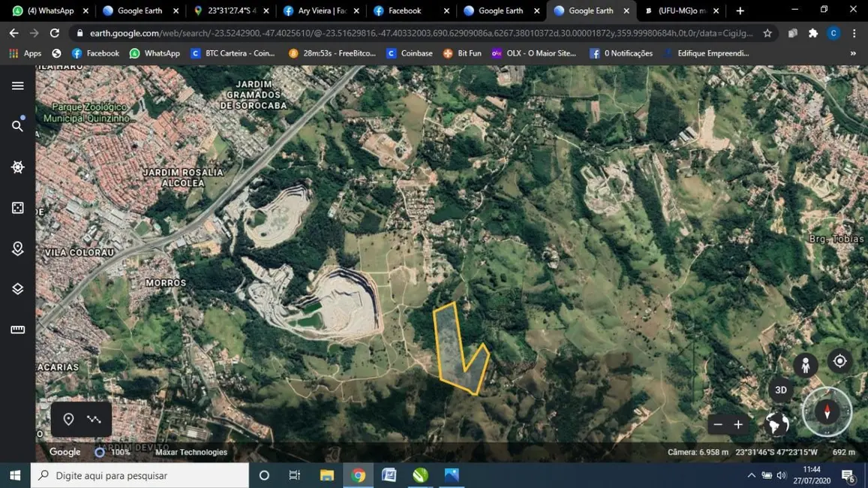Activate Street View with the Pegman icon
Image resolution: width=868 pixels, height=488 pixels.
[805, 364]
